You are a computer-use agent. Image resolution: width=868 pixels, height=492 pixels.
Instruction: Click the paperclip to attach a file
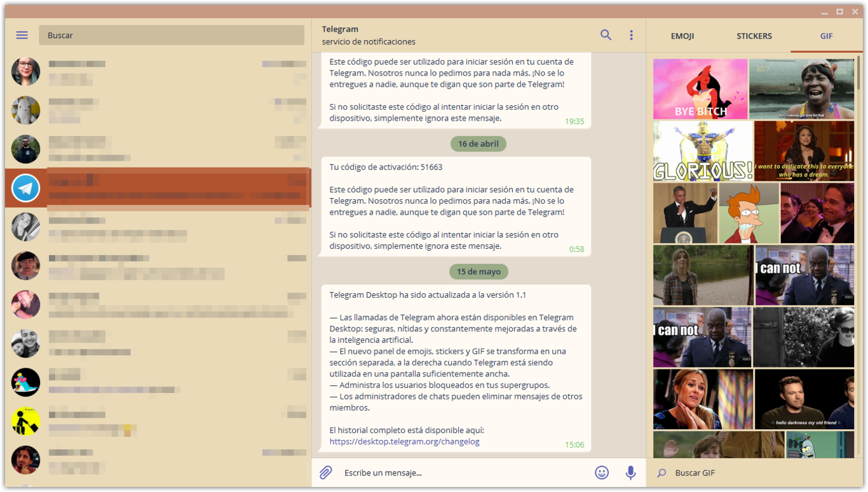coord(326,472)
